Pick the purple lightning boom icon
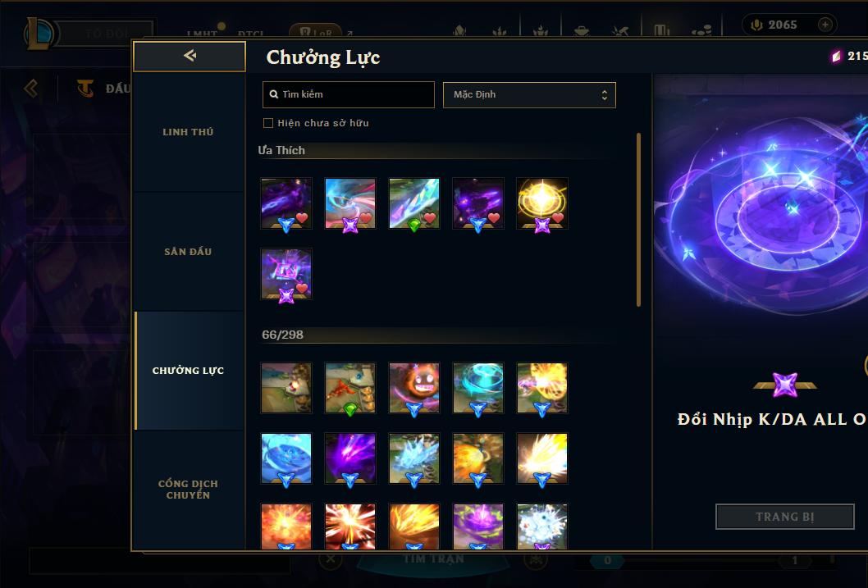Image resolution: width=868 pixels, height=588 pixels. pos(349,458)
